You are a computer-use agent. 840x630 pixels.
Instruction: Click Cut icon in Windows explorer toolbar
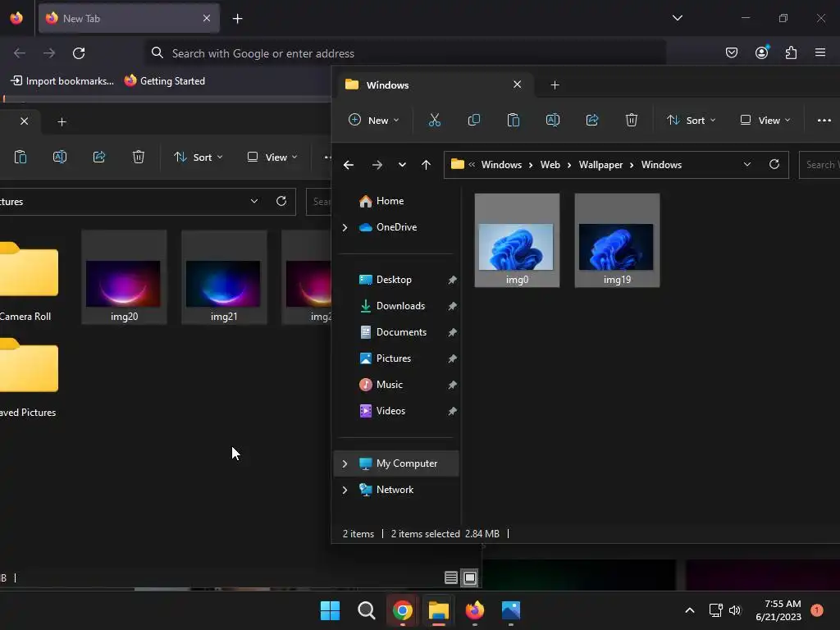435,120
